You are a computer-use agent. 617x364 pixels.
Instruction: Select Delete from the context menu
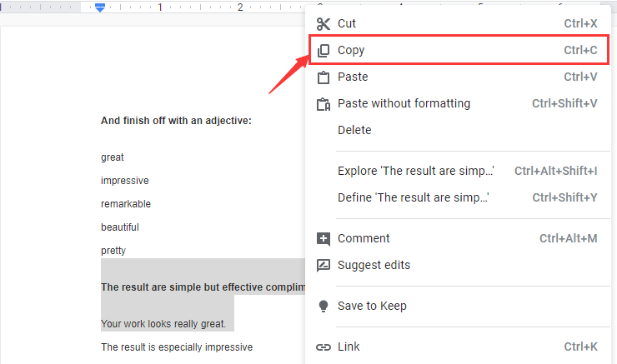[354, 131]
